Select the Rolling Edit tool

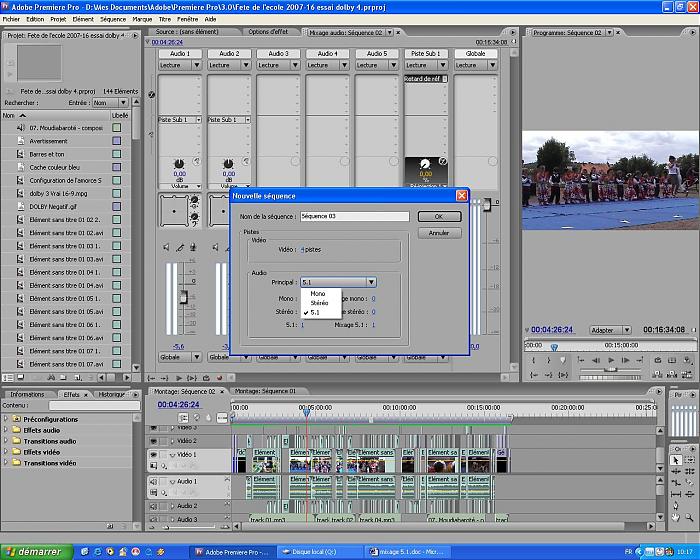click(x=689, y=471)
